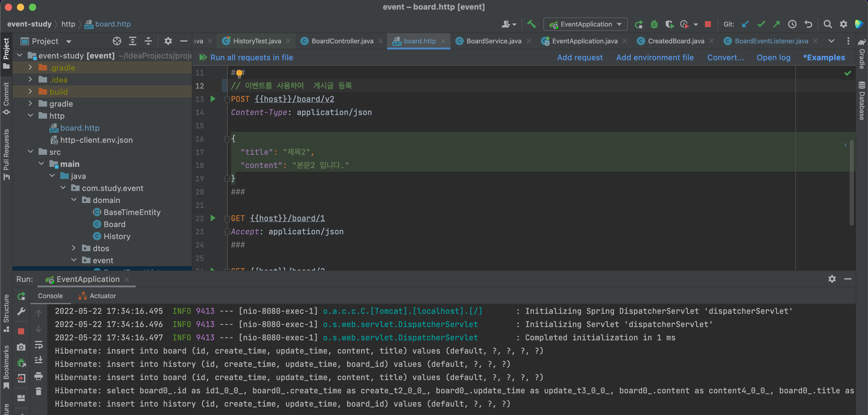Click the console trash clear icon

(x=39, y=391)
